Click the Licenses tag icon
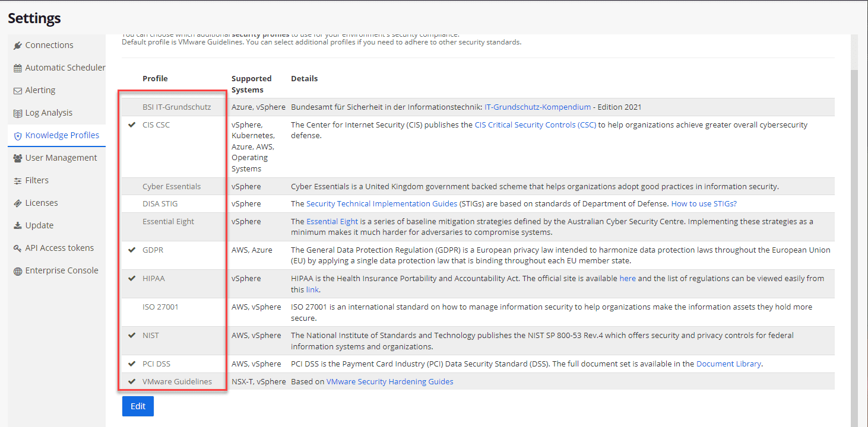 tap(18, 203)
